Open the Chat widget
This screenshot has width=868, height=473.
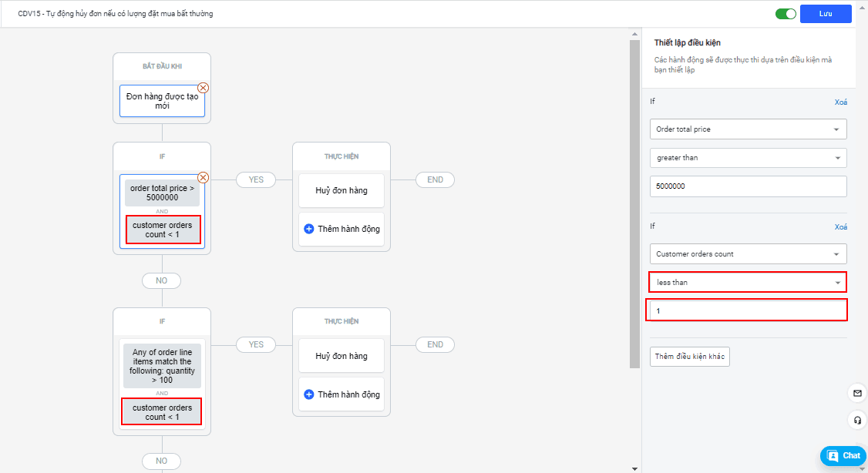tap(843, 455)
